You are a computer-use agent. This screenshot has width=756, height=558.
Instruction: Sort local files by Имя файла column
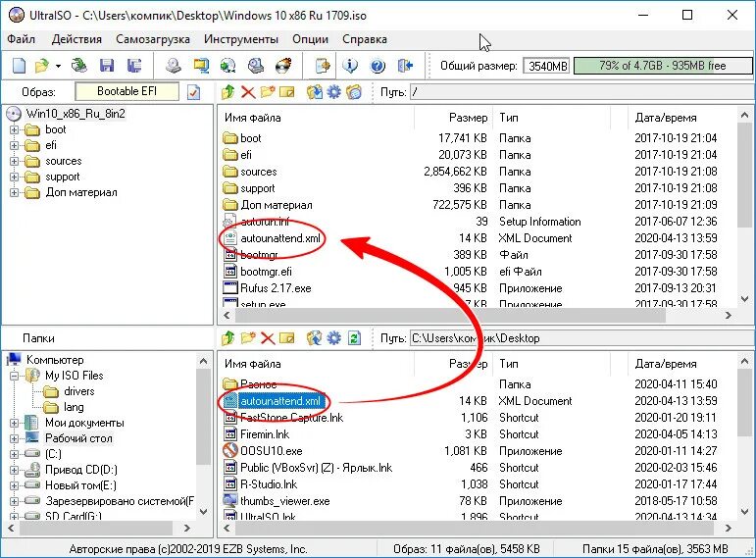317,364
